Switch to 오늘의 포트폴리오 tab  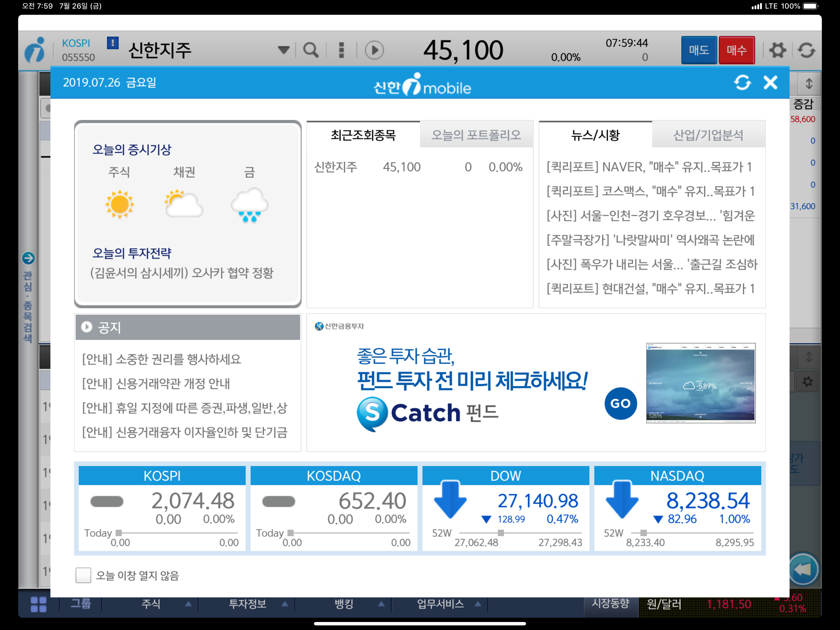pos(476,135)
